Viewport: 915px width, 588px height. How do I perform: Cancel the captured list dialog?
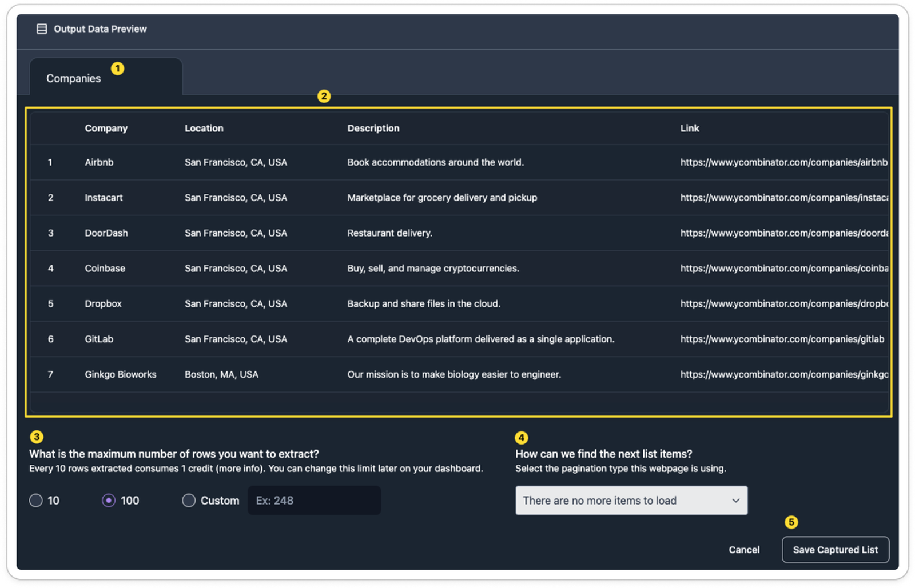744,550
